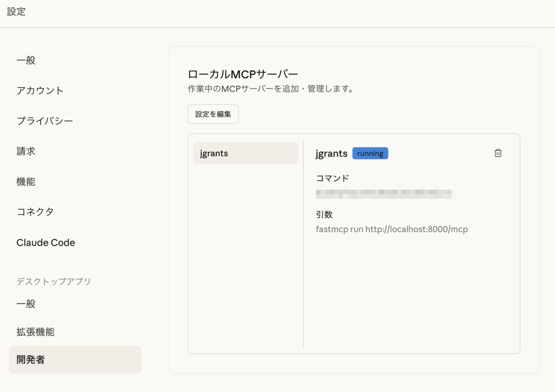Open the 機能 settings section
The image size is (555, 392).
pos(26,182)
